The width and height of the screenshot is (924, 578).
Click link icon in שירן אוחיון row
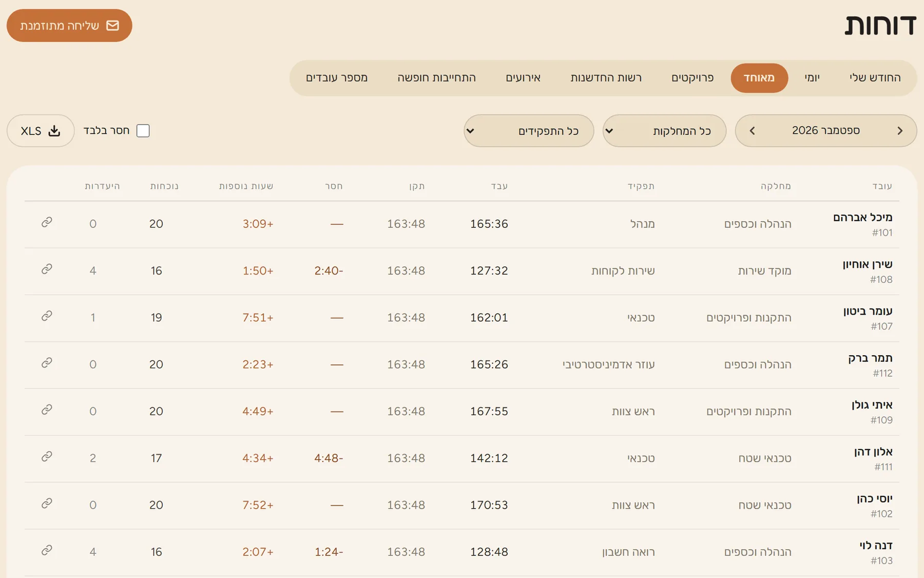coord(47,269)
